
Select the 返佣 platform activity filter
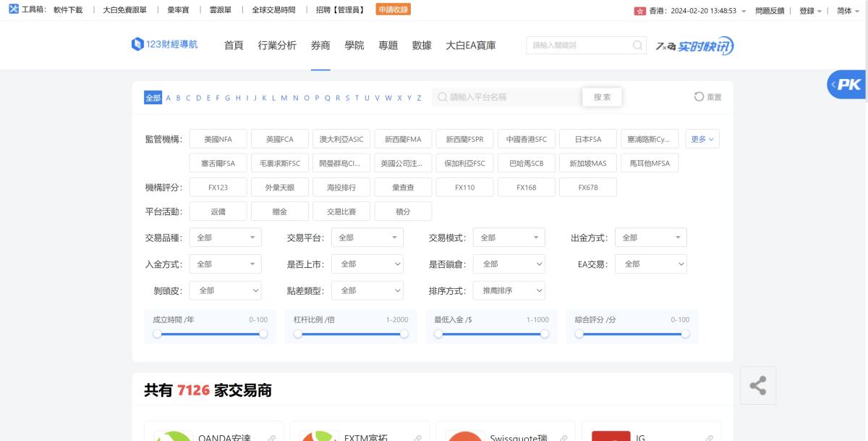pyautogui.click(x=218, y=211)
